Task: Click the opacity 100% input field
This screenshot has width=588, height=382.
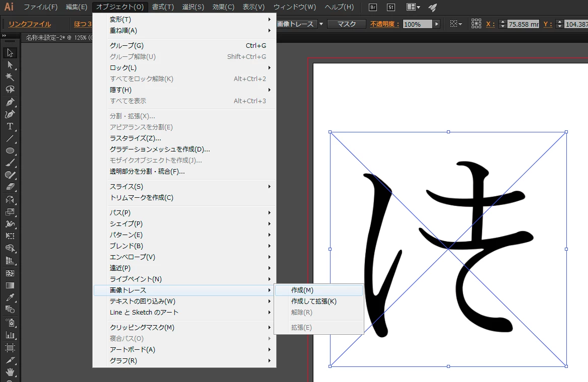Action: [x=418, y=24]
